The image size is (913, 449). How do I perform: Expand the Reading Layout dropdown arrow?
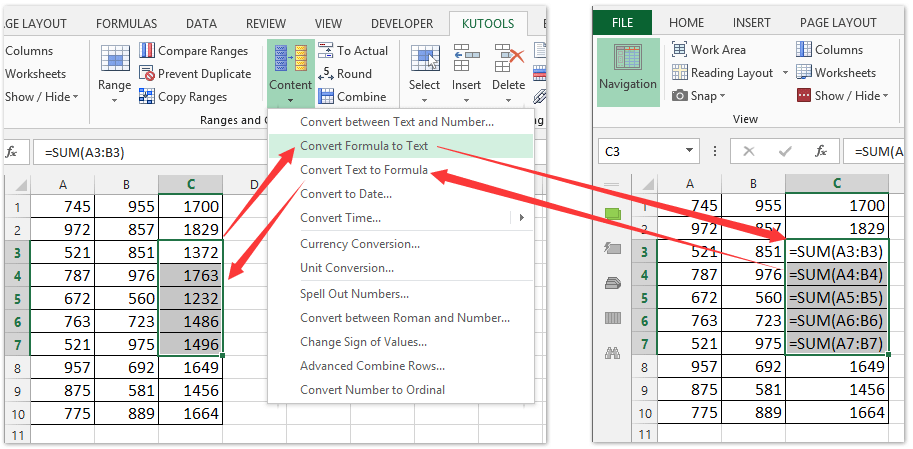pyautogui.click(x=785, y=73)
